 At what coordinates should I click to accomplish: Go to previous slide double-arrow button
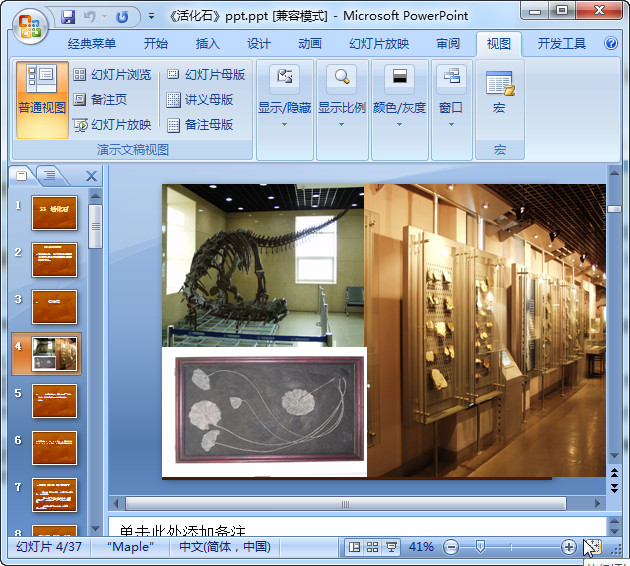pyautogui.click(x=614, y=472)
